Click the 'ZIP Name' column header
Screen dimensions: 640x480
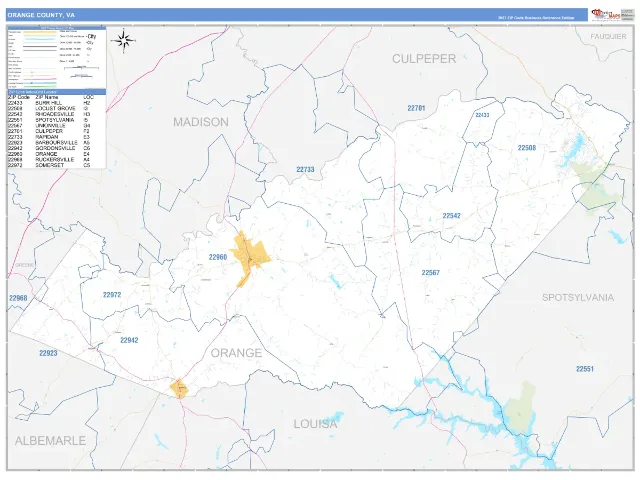[47, 98]
